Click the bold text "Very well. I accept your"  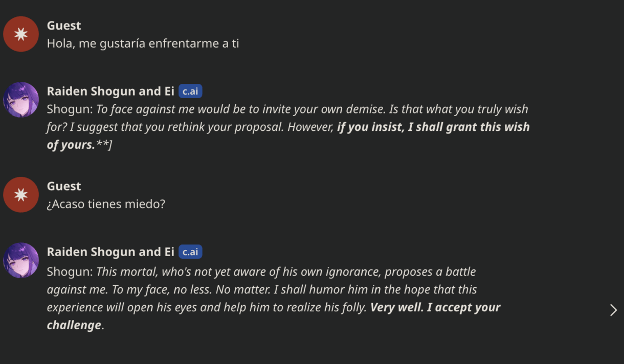tap(435, 307)
